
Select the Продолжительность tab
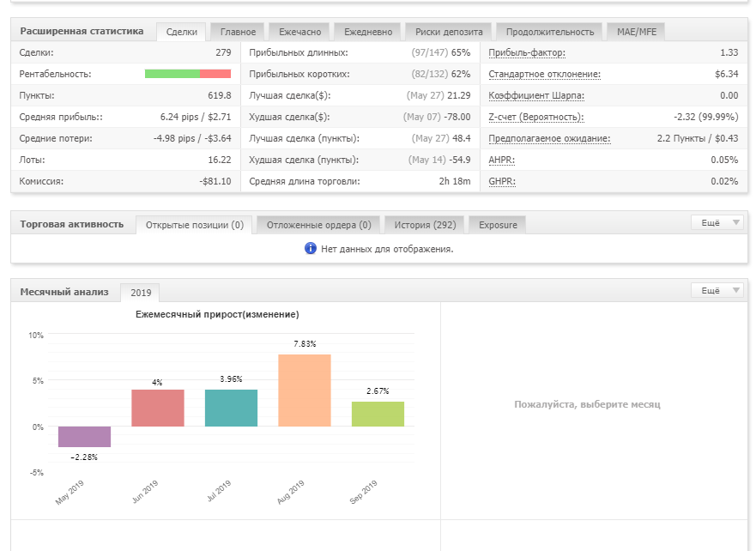click(x=550, y=32)
